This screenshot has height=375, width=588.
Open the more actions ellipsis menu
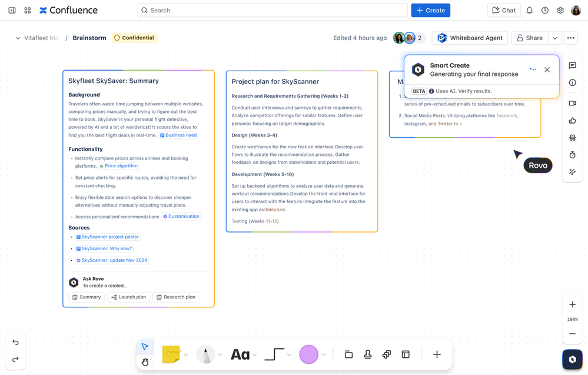coord(570,38)
